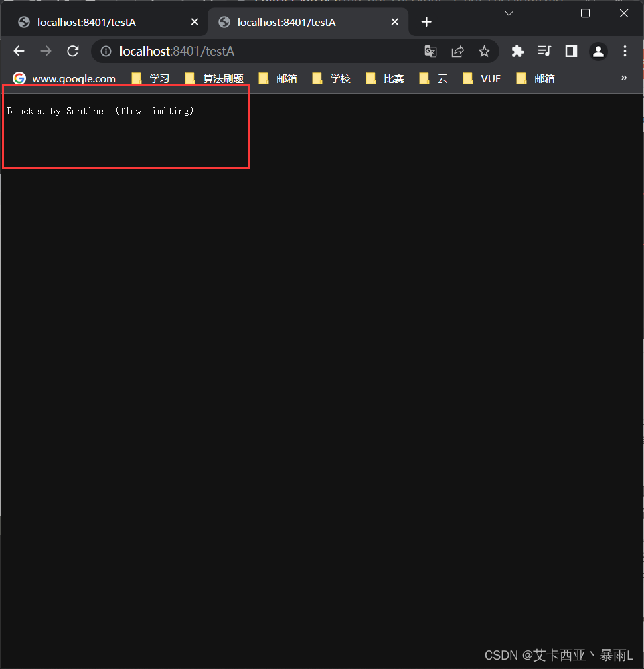Open the 学校 bookmark folder
This screenshot has width=644, height=669.
(331, 78)
